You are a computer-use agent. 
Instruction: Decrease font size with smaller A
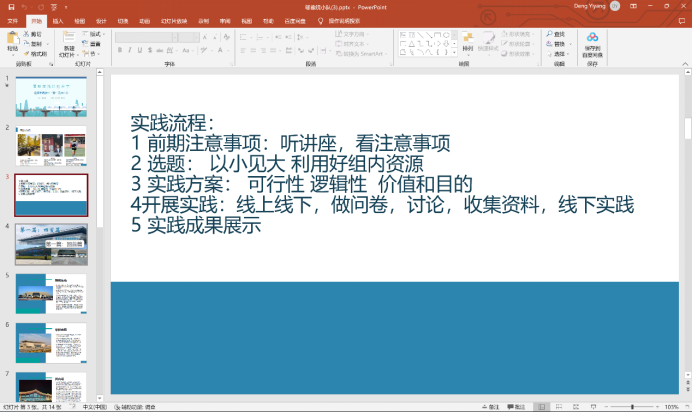[214, 38]
